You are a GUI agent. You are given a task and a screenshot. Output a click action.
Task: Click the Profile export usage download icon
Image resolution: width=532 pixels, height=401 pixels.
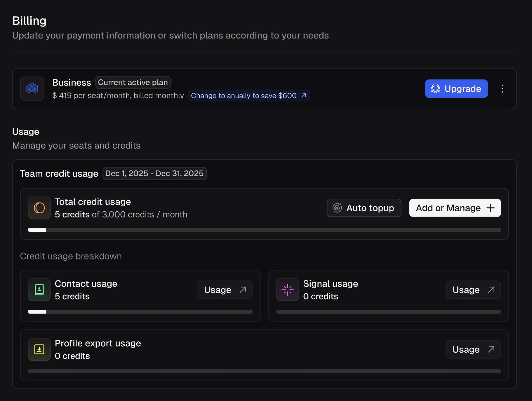(x=39, y=349)
